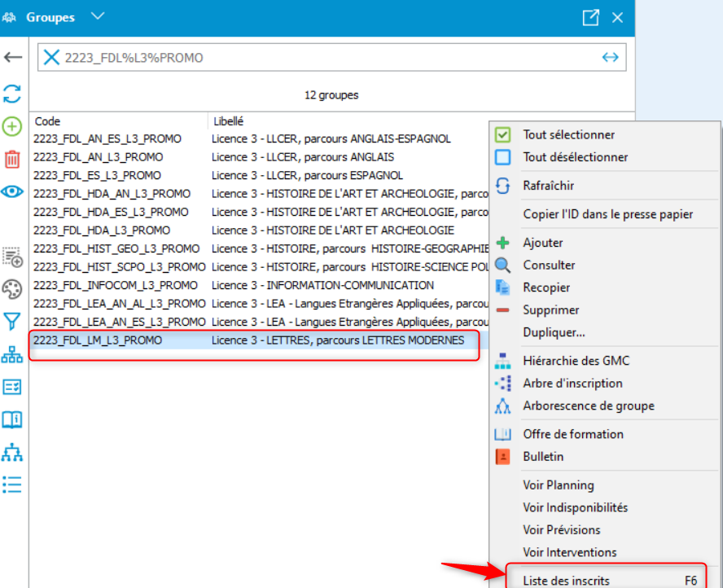
Task: Click the group search text field
Action: tap(326, 57)
